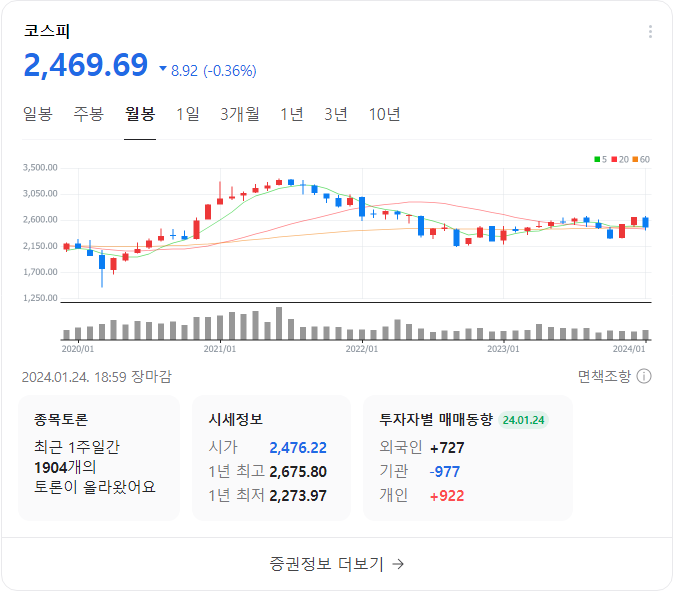This screenshot has height=591, width=673.
Task: Select the 10년 chart range tab
Action: pos(385,114)
